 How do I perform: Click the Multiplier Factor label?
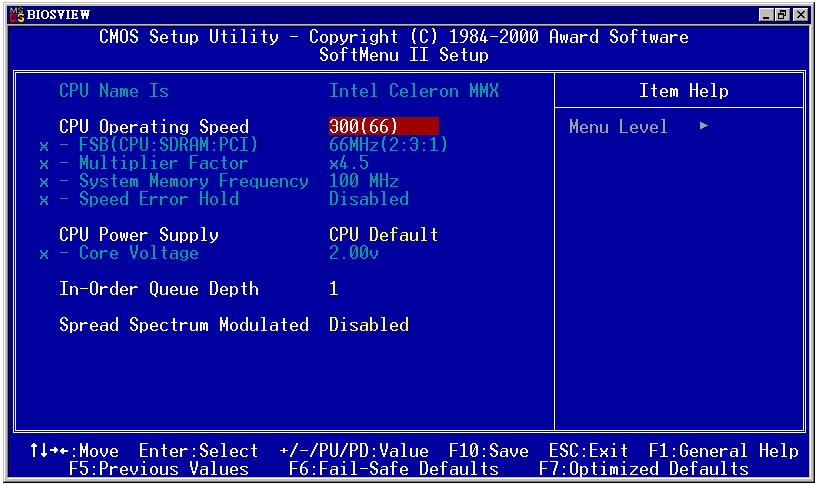click(x=163, y=163)
